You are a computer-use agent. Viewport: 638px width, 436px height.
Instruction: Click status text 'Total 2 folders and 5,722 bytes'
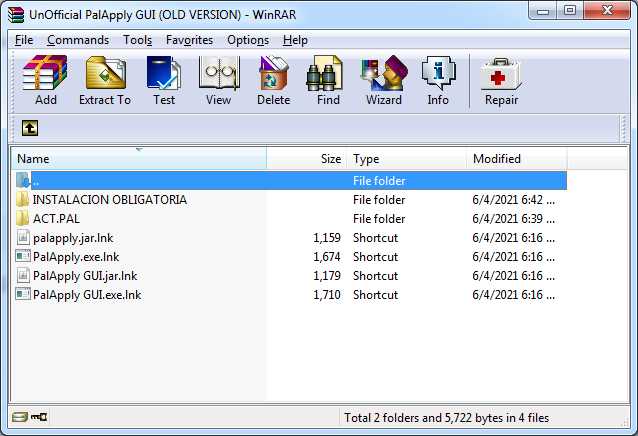446,418
